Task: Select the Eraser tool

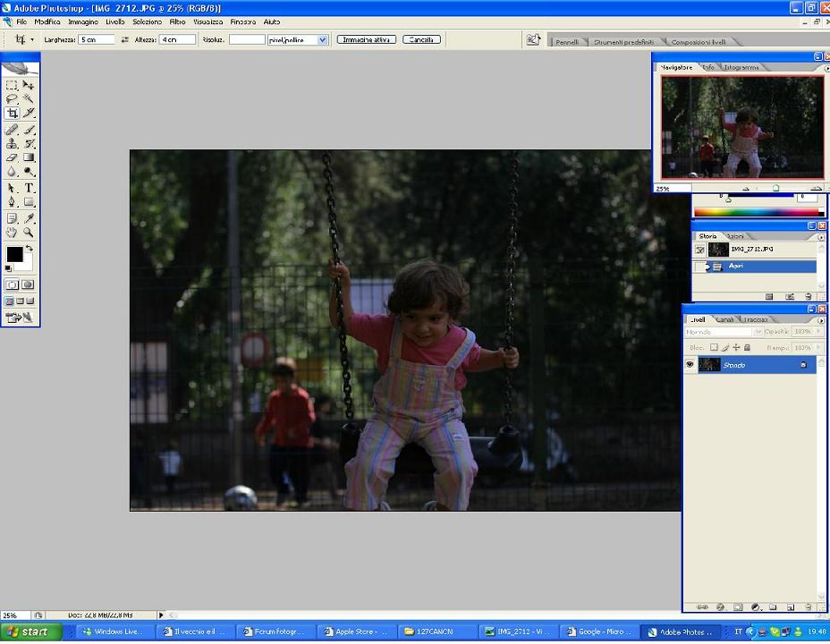Action: (x=12, y=157)
